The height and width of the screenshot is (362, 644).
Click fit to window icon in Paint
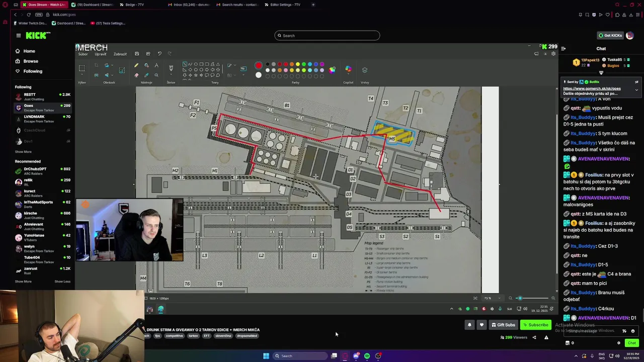click(x=475, y=298)
